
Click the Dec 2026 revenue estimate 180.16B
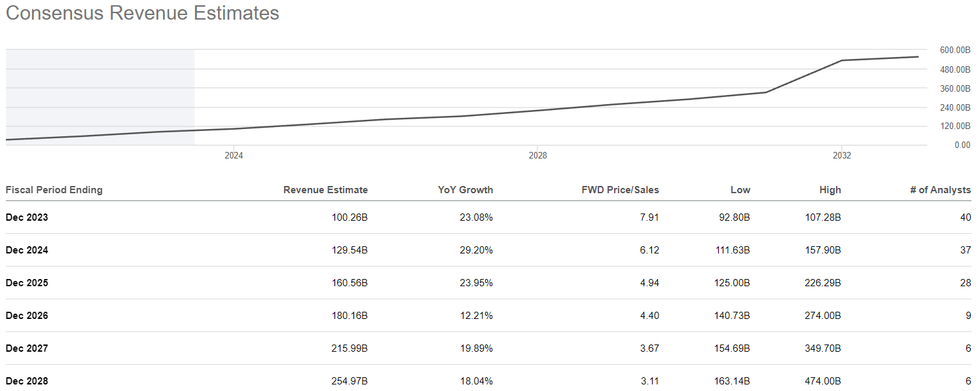pos(350,316)
